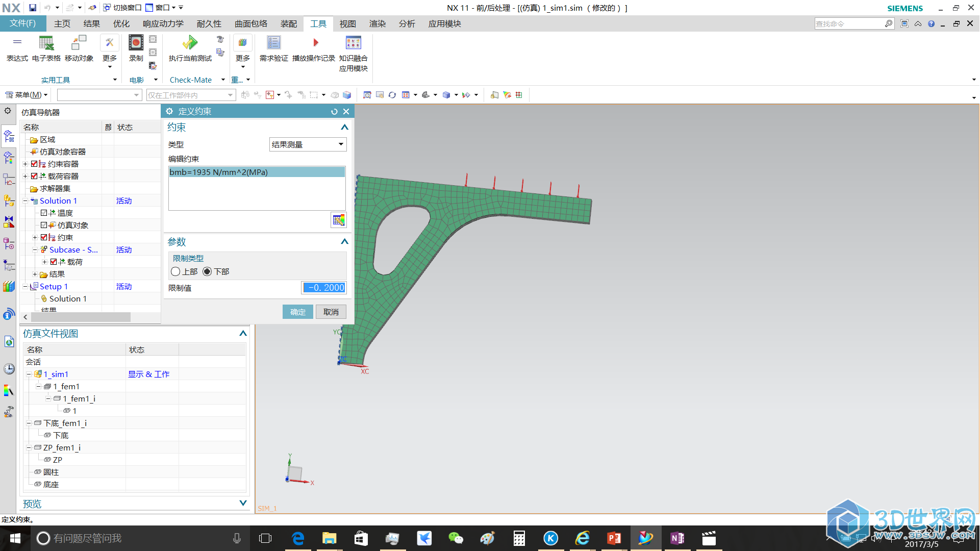Expand the 预览 panel
The width and height of the screenshot is (980, 551).
coord(243,503)
